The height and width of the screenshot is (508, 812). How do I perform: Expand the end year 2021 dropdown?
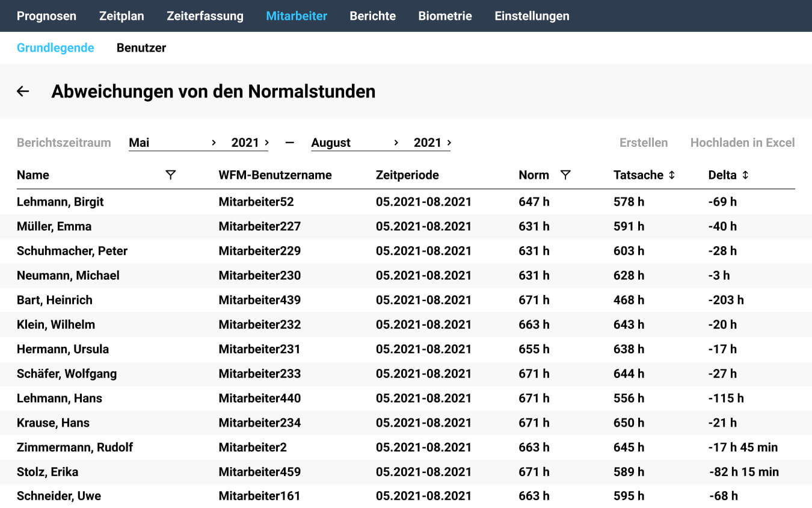432,143
